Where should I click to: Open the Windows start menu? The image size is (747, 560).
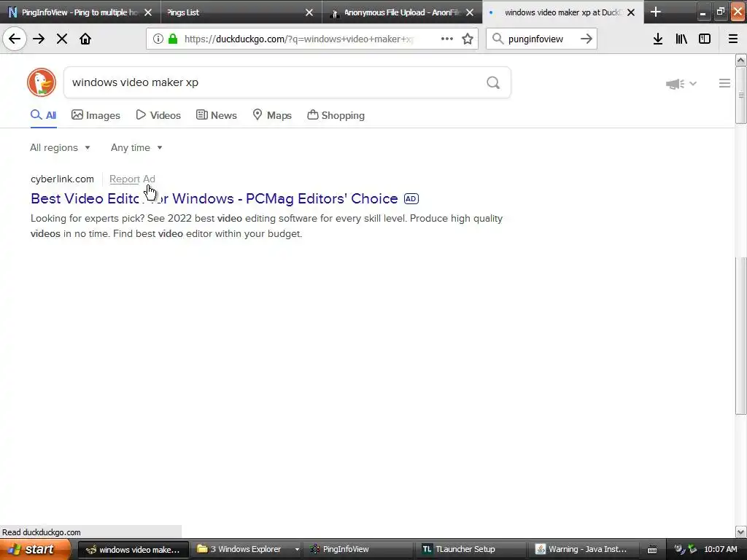(x=35, y=549)
